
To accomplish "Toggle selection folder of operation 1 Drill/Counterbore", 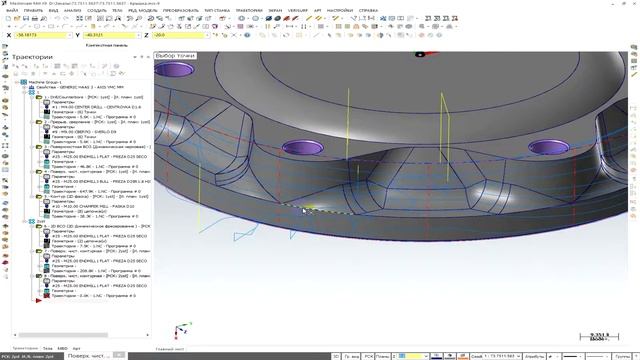I will [39, 97].
